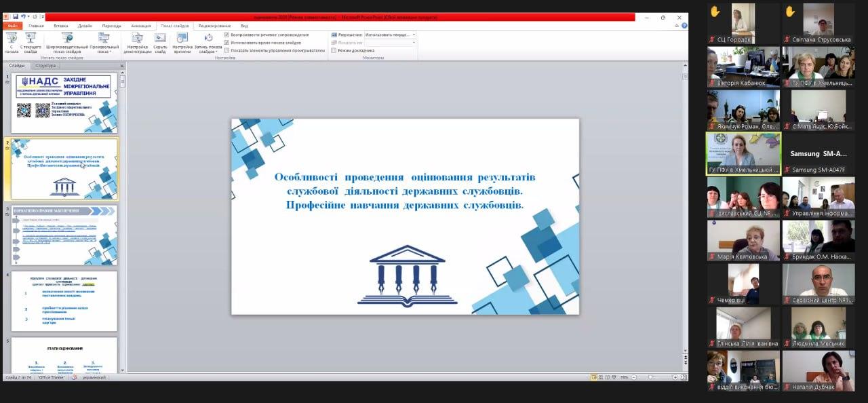The width and height of the screenshot is (868, 403).
Task: Select participant video 'Марія Квятковська'
Action: click(x=743, y=240)
